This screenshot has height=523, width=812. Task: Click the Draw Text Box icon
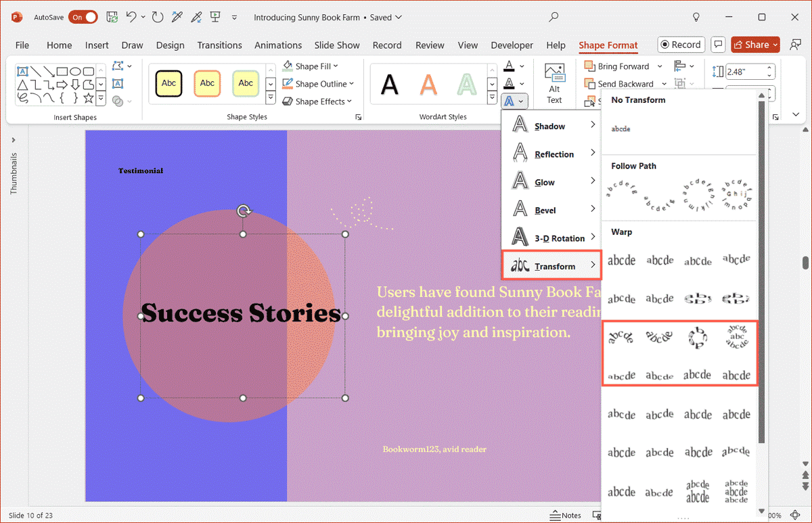(x=118, y=83)
